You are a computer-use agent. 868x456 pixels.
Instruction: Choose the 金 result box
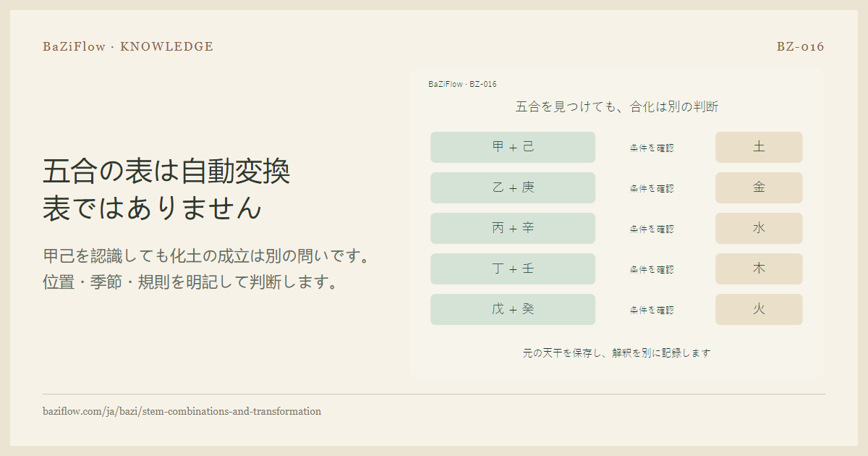click(759, 187)
